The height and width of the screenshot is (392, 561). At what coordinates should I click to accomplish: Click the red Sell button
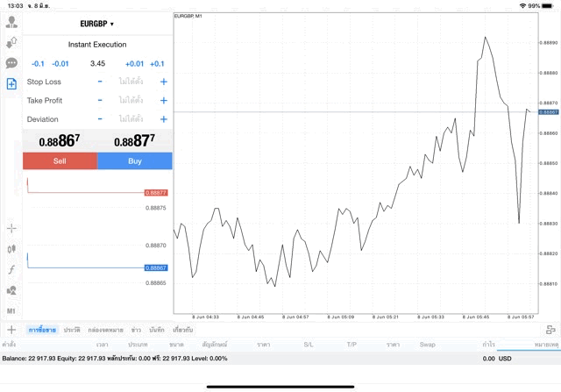click(60, 161)
